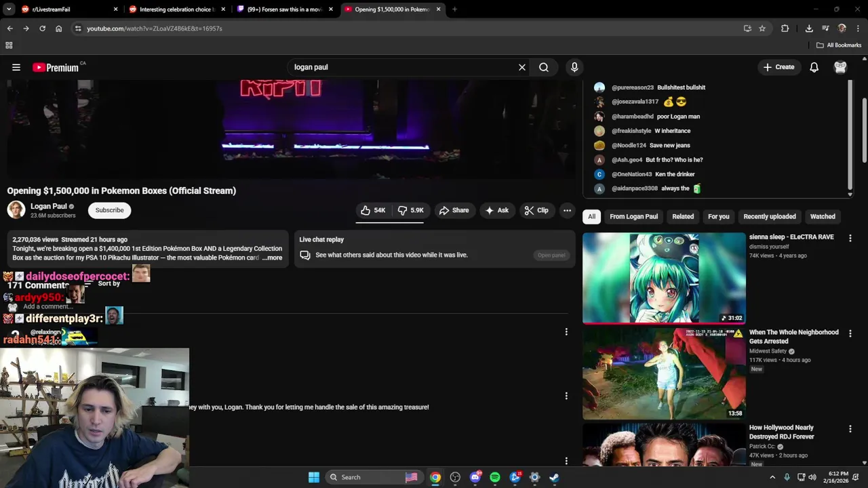The height and width of the screenshot is (488, 868).
Task: Switch to the Interesting celebration choice tab
Action: click(177, 9)
